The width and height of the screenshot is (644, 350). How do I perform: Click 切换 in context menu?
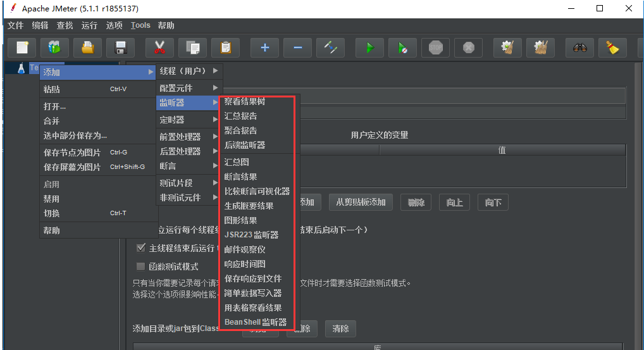click(98, 213)
